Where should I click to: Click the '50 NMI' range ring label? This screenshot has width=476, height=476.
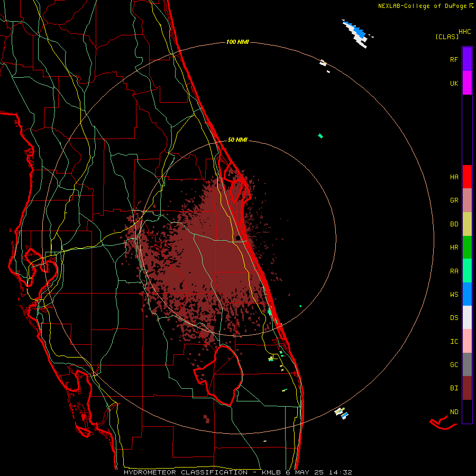click(x=237, y=140)
